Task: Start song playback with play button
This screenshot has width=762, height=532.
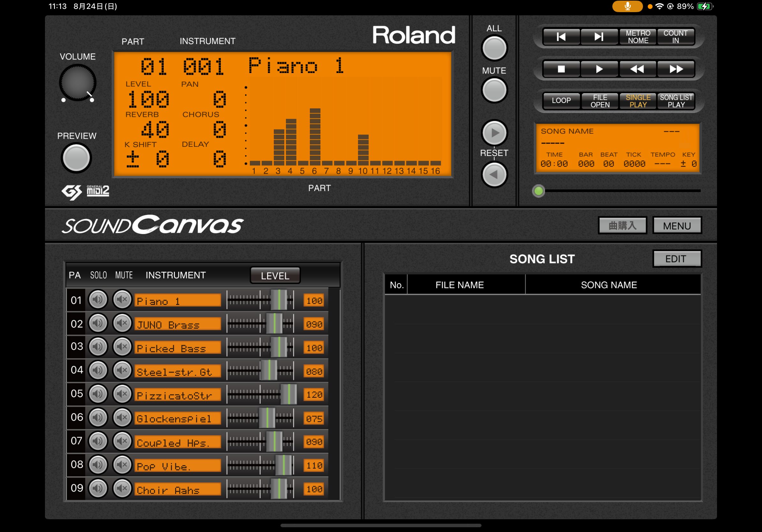Action: (599, 69)
